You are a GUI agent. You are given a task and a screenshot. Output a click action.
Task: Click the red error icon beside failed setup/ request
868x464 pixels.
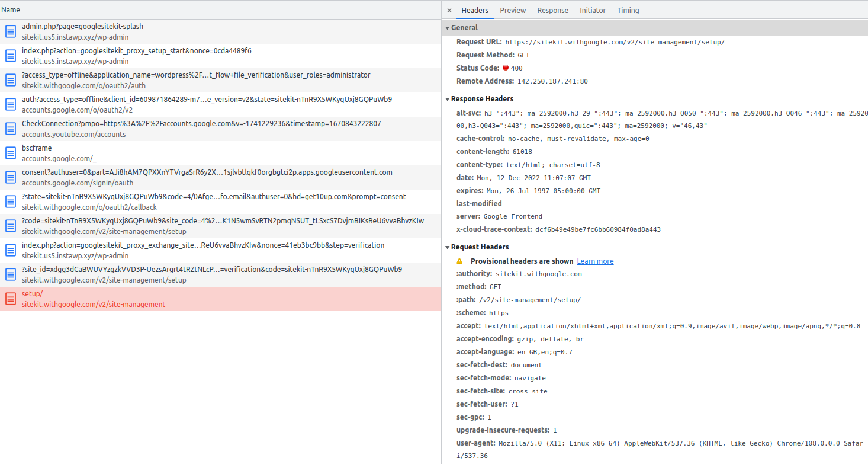[x=10, y=299]
